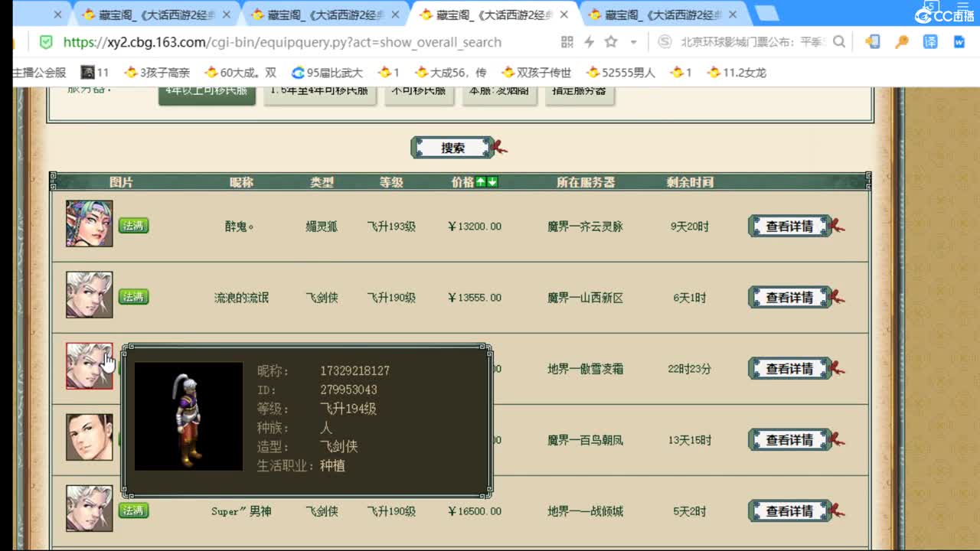Click the lightning speed-mode icon

(589, 42)
